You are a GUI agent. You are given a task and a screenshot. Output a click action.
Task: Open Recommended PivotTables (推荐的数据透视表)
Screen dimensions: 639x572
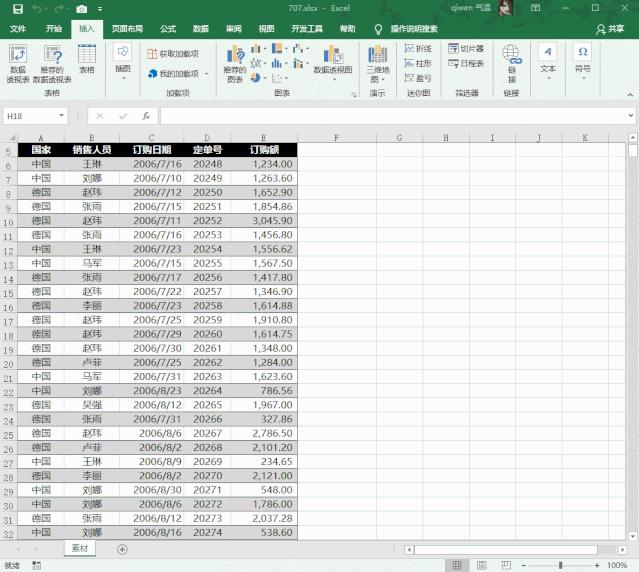tap(52, 64)
